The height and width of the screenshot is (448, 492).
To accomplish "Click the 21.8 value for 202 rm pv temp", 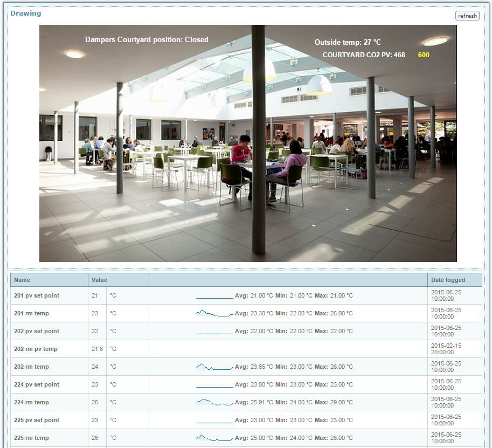I will pyautogui.click(x=98, y=349).
